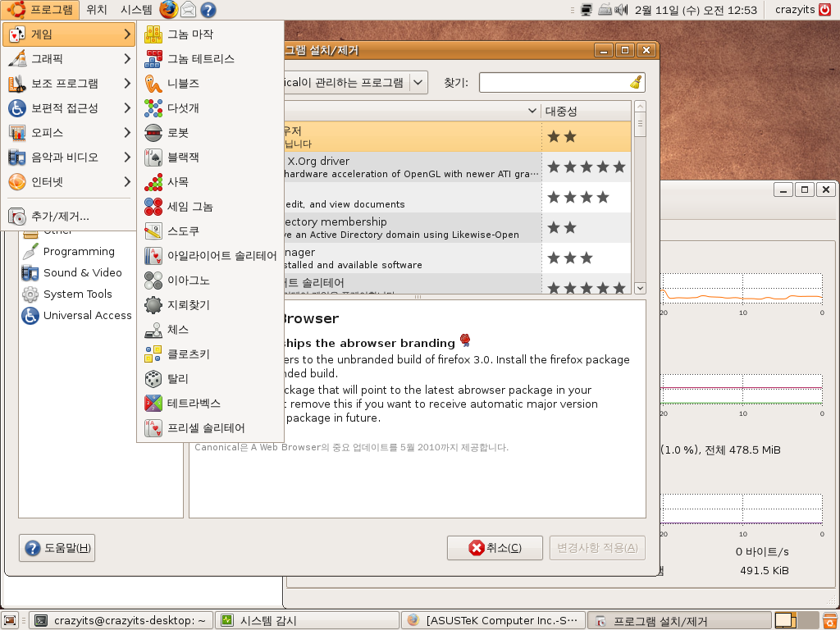Start the 테트라벡스 game
Viewport: 840px width, 630px height.
210,404
